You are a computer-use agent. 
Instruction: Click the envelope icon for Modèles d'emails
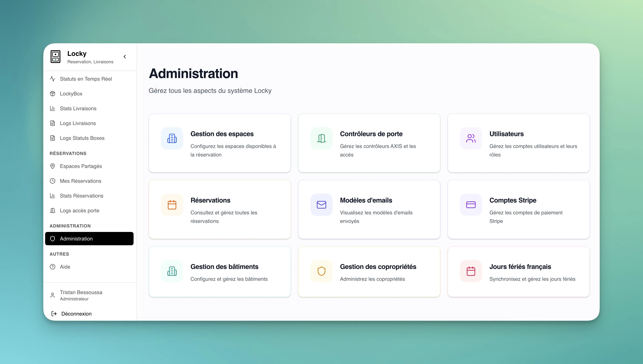(x=321, y=205)
